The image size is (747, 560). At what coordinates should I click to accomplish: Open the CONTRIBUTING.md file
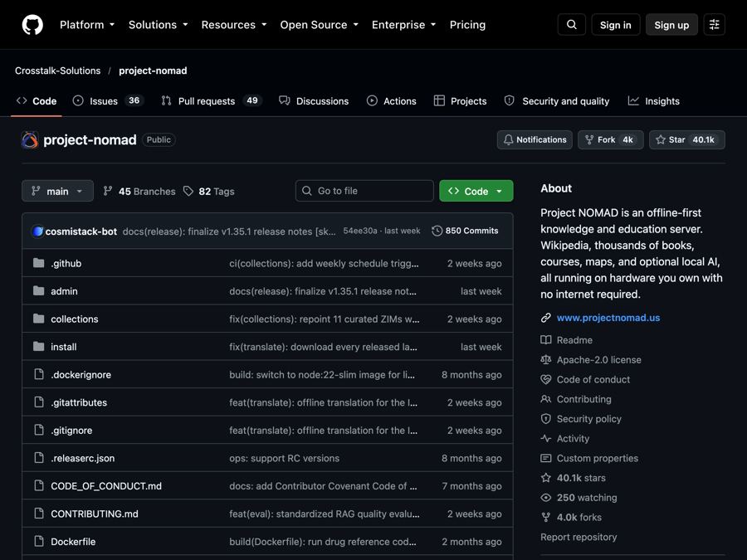(95, 514)
